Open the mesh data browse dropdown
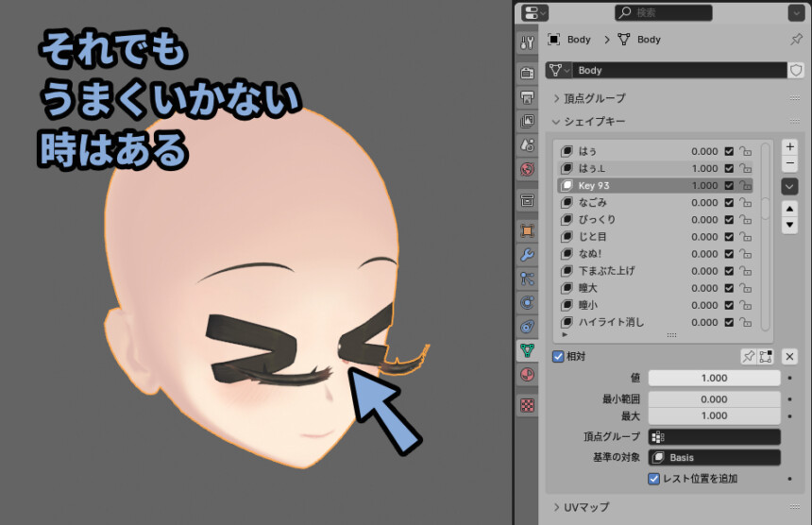Viewport: 812px width, 525px height. tap(559, 70)
